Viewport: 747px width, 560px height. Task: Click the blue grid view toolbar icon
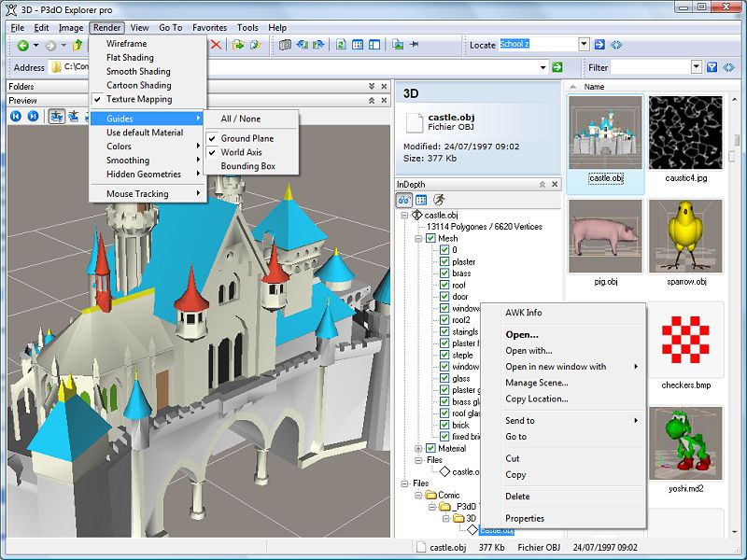pos(358,45)
